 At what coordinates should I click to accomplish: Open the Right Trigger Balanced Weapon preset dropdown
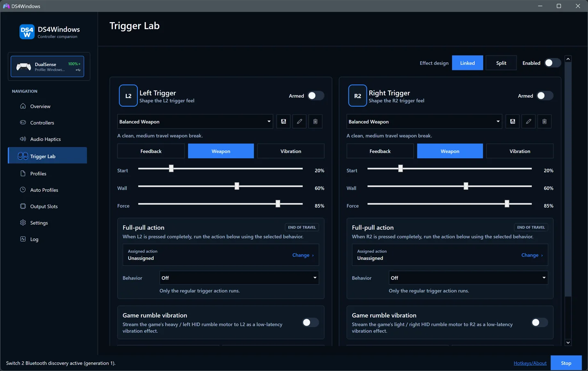pos(424,121)
